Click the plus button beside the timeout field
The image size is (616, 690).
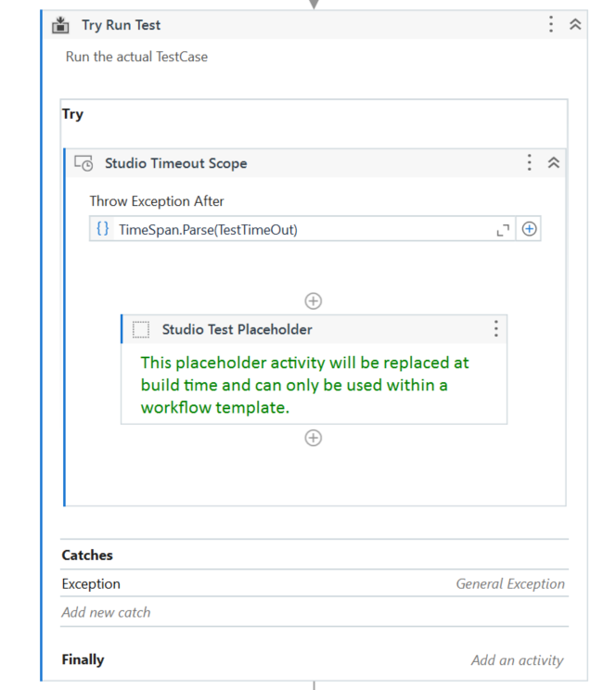(x=530, y=229)
